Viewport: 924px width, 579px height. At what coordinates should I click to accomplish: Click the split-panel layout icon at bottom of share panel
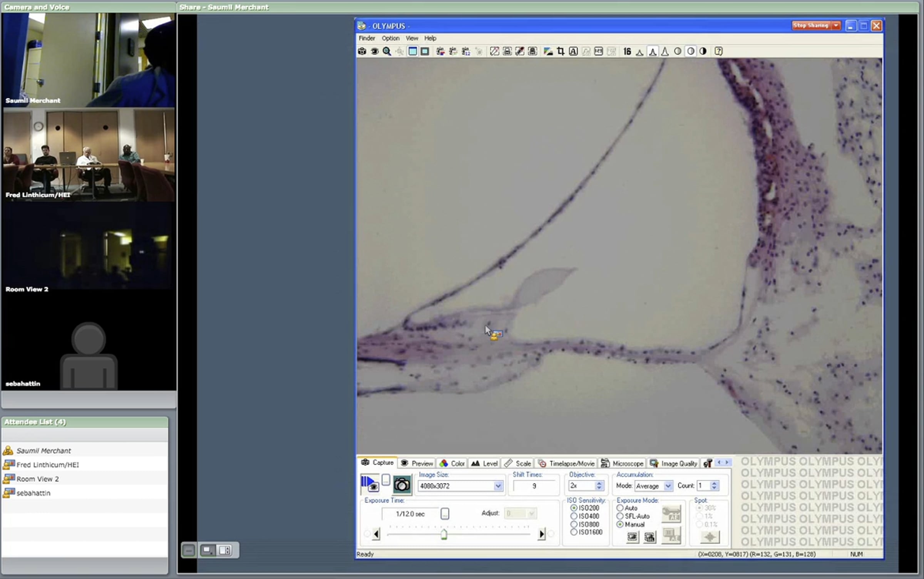click(225, 550)
